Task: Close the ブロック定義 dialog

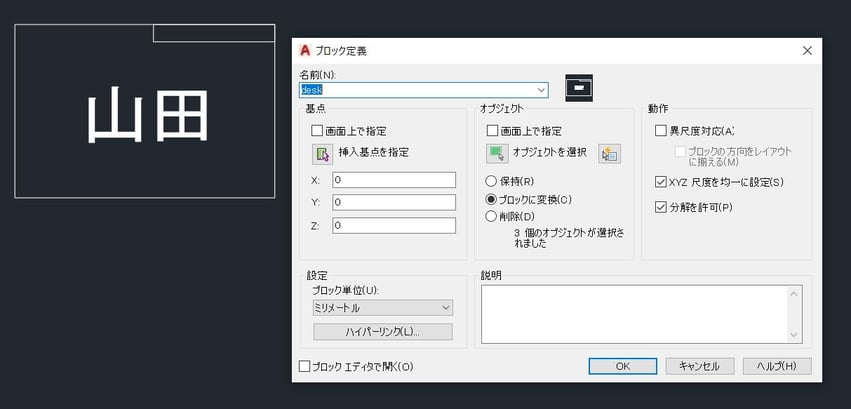Action: click(807, 51)
